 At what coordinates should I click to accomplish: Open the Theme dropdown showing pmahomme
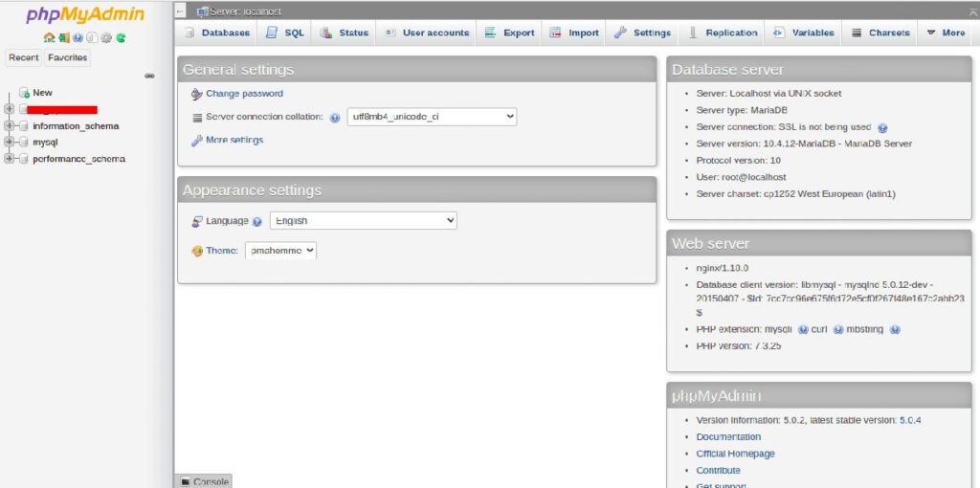point(280,251)
